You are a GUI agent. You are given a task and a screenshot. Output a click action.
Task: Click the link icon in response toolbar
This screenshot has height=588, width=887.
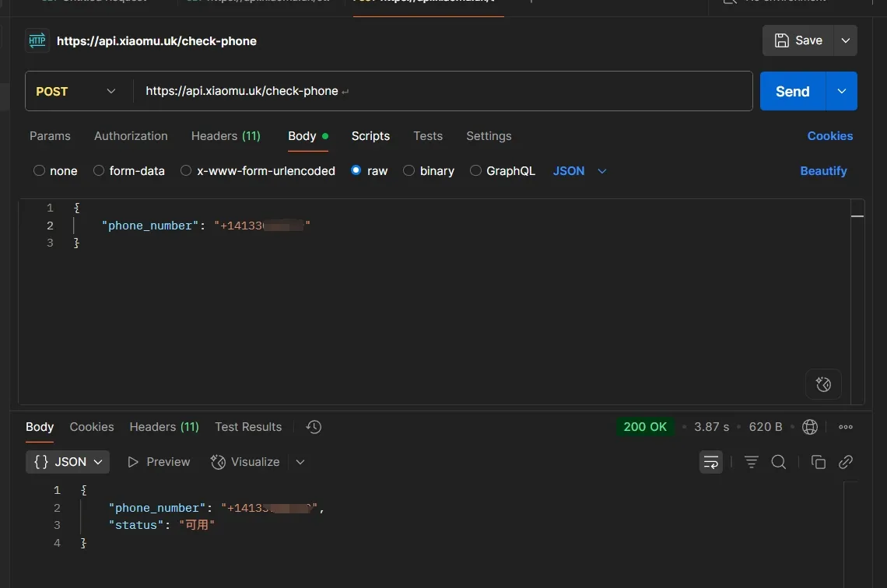846,462
